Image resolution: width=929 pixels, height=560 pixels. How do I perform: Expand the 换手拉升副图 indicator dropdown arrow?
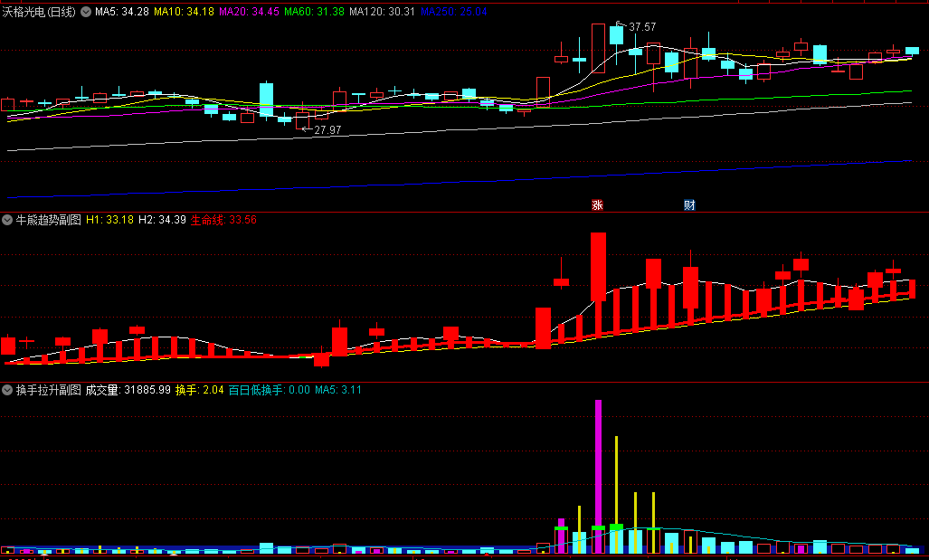7,390
